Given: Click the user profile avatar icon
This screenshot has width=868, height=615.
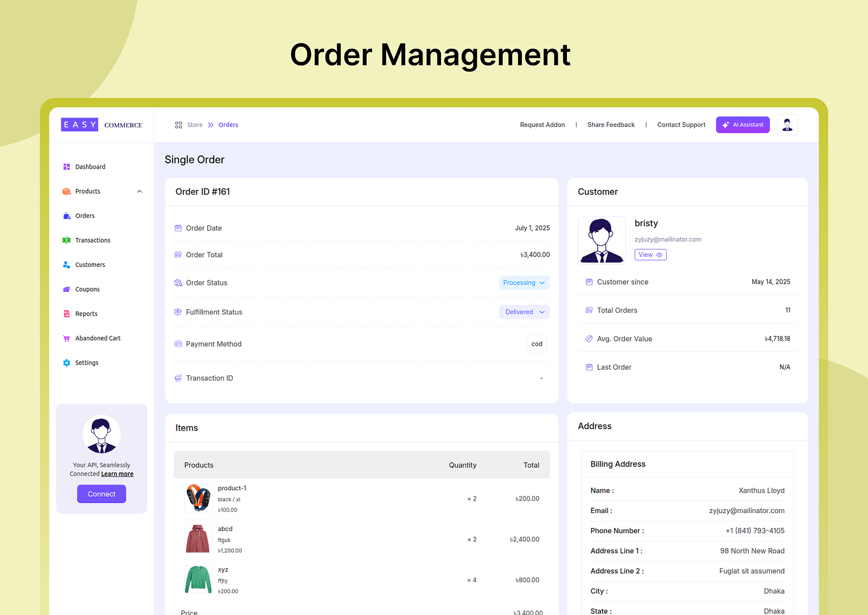Looking at the screenshot, I should pos(787,125).
